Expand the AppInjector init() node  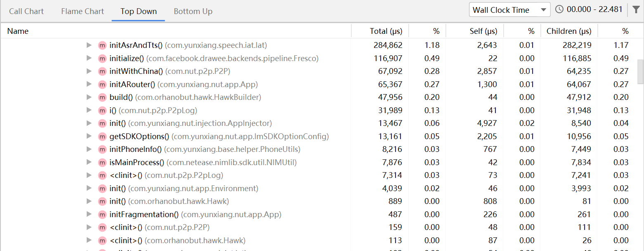89,123
